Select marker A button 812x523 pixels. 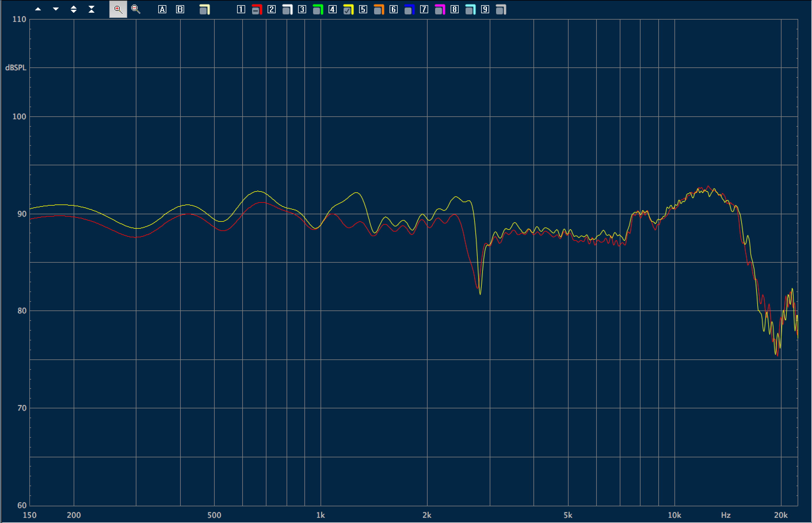pyautogui.click(x=162, y=10)
